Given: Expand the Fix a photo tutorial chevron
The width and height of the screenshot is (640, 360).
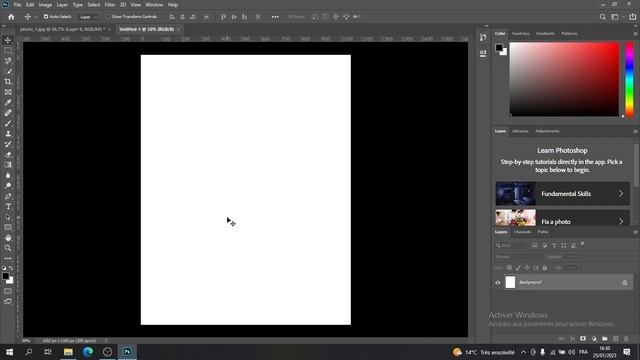Looking at the screenshot, I should [x=621, y=221].
